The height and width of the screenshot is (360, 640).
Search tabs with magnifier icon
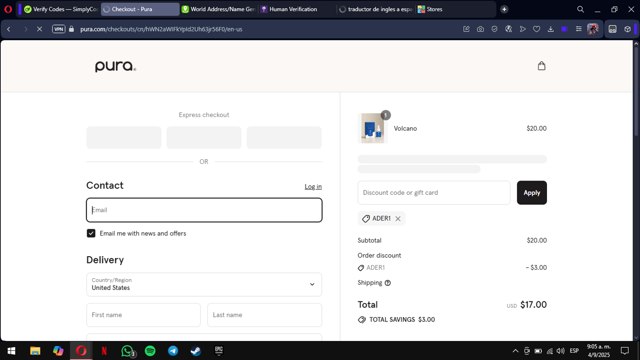pos(580,9)
